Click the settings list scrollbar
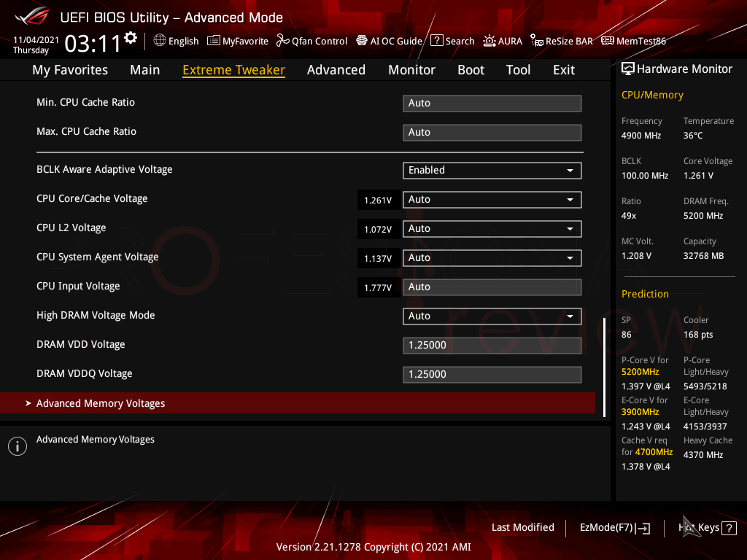This screenshot has width=747, height=560. tap(605, 367)
